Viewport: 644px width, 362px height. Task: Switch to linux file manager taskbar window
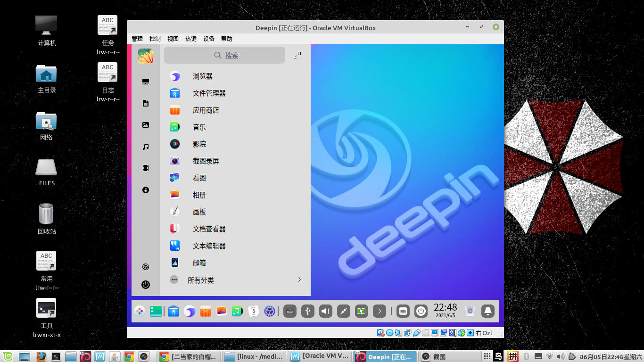[254, 356]
